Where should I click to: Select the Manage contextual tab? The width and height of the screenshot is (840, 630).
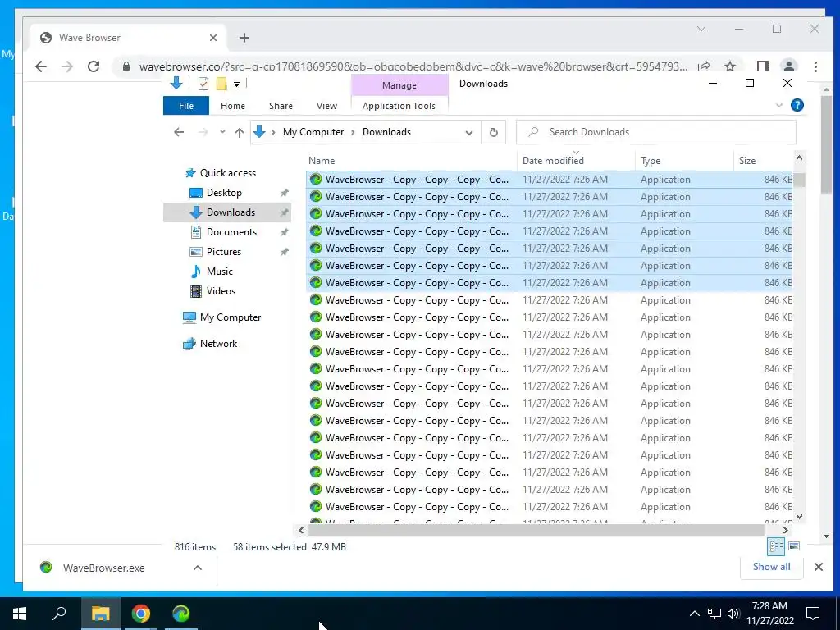click(399, 85)
